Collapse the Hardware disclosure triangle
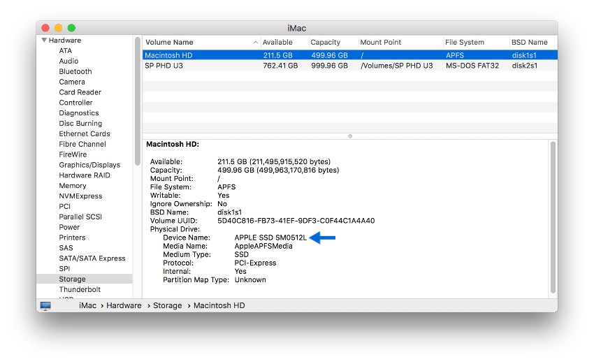594x364 pixels. [44, 40]
